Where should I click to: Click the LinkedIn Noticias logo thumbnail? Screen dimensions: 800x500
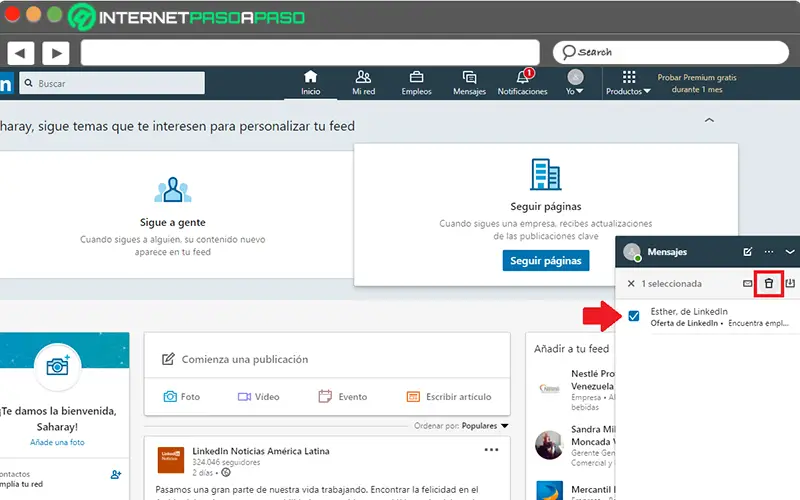170,460
